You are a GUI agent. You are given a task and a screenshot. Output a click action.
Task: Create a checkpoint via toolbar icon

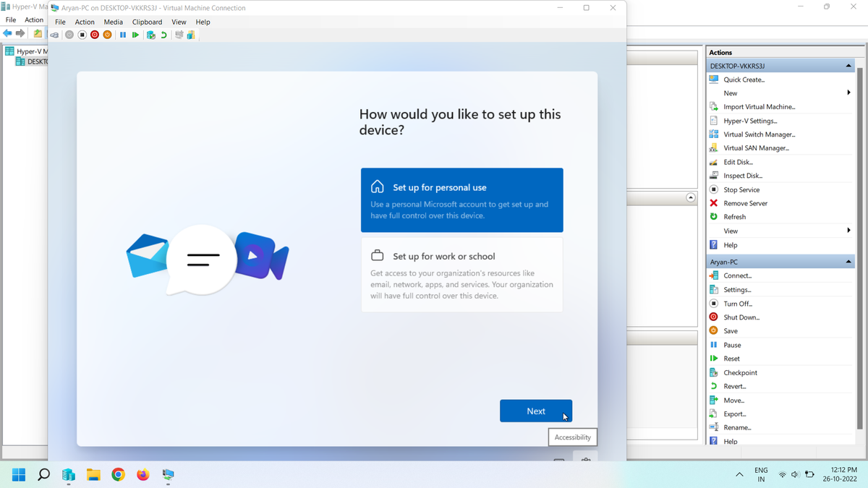pyautogui.click(x=150, y=35)
